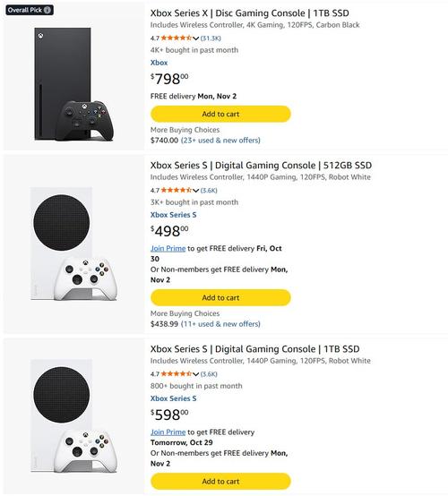This screenshot has width=448, height=496.
Task: Click Join Prime link for Oct 30 delivery
Action: click(168, 249)
